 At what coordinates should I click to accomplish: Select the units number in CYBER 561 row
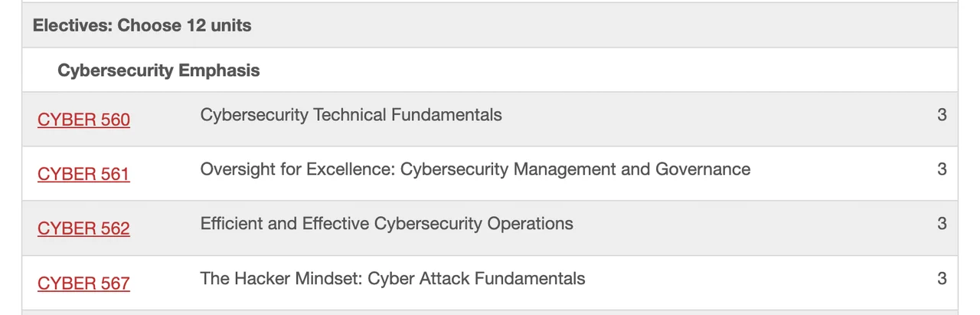click(x=942, y=169)
